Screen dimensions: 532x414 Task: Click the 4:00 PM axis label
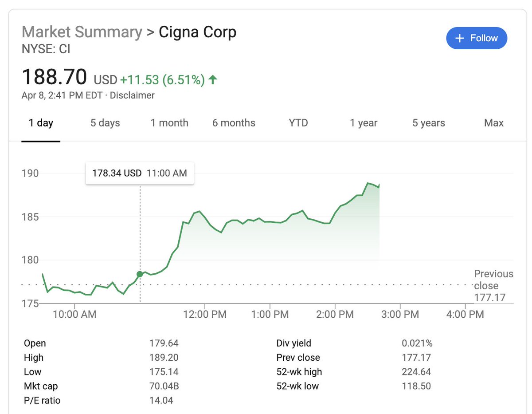coord(465,315)
